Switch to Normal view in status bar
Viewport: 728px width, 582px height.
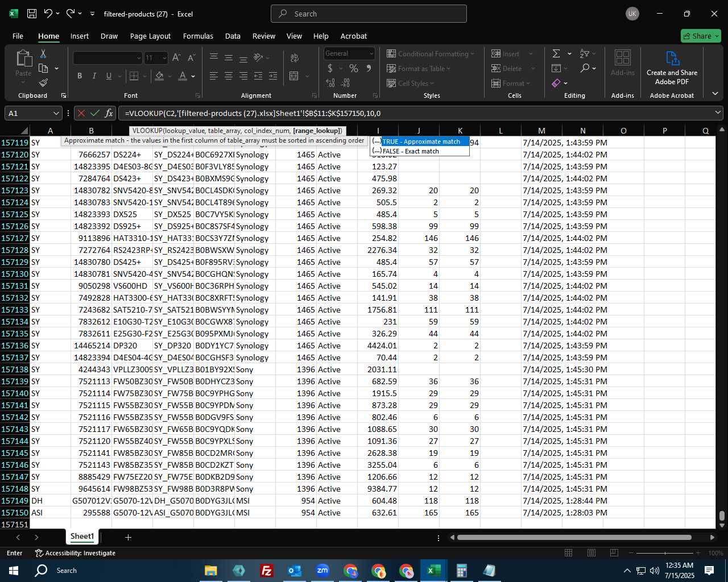pos(568,553)
